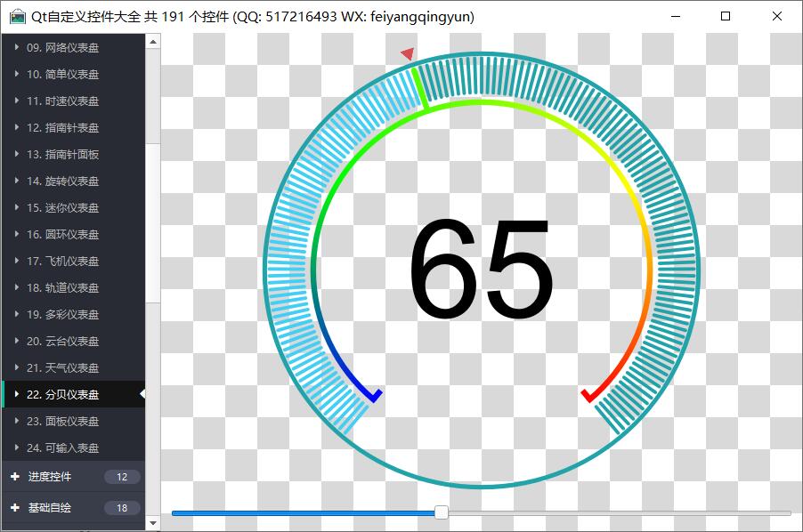Click the arrow icon before 22. 分贝仪表盘
This screenshot has width=803, height=532.
(x=17, y=394)
